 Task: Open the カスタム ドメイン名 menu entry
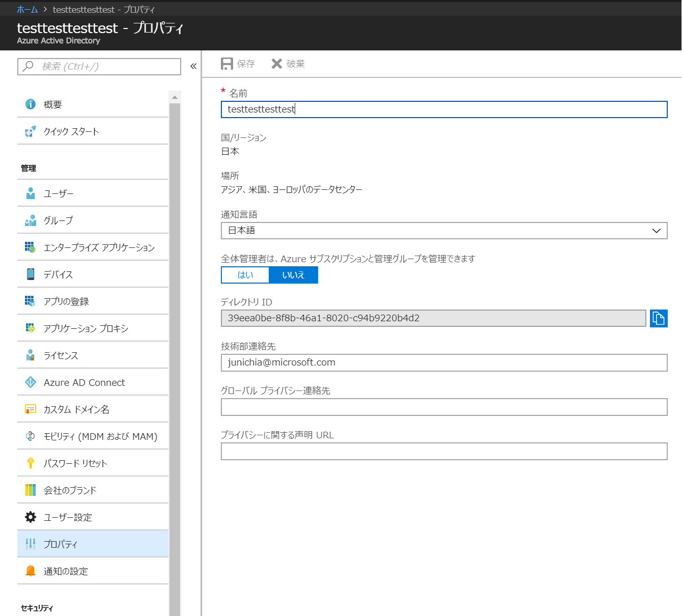pyautogui.click(x=76, y=409)
